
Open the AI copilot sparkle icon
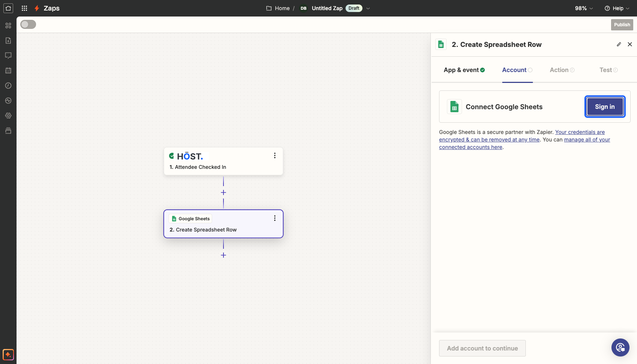pyautogui.click(x=8, y=355)
